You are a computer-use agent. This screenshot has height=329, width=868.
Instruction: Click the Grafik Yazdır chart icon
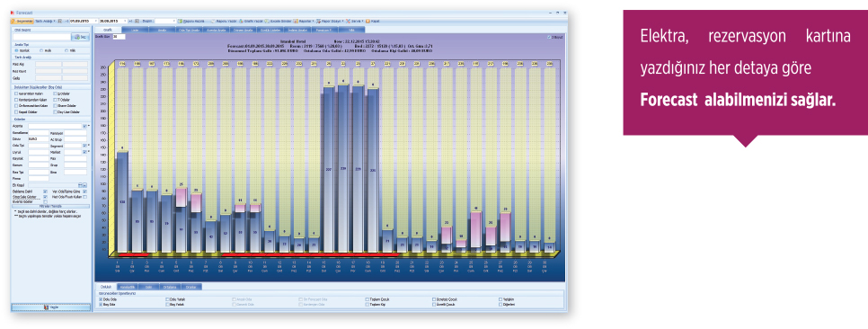242,21
